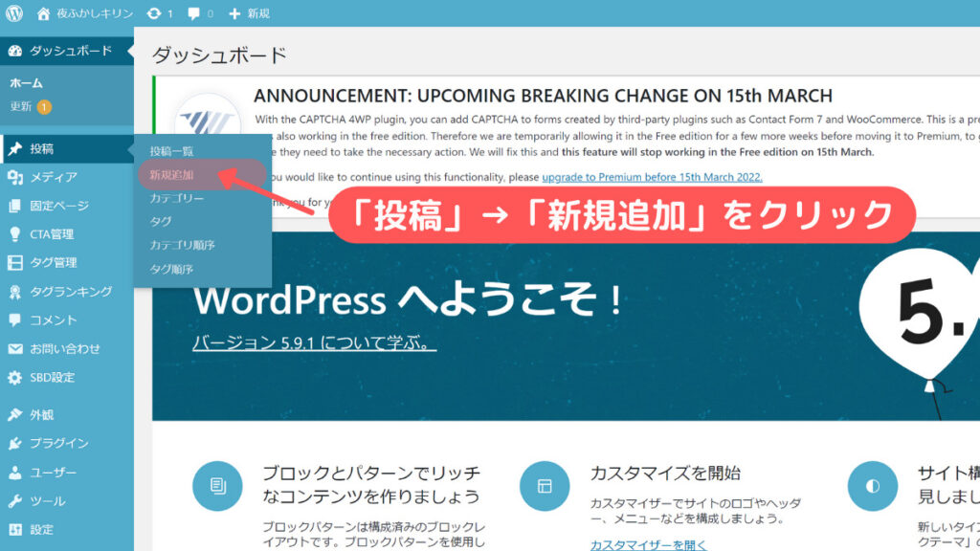
Task: Click the plus icon for 新規
Action: [234, 13]
